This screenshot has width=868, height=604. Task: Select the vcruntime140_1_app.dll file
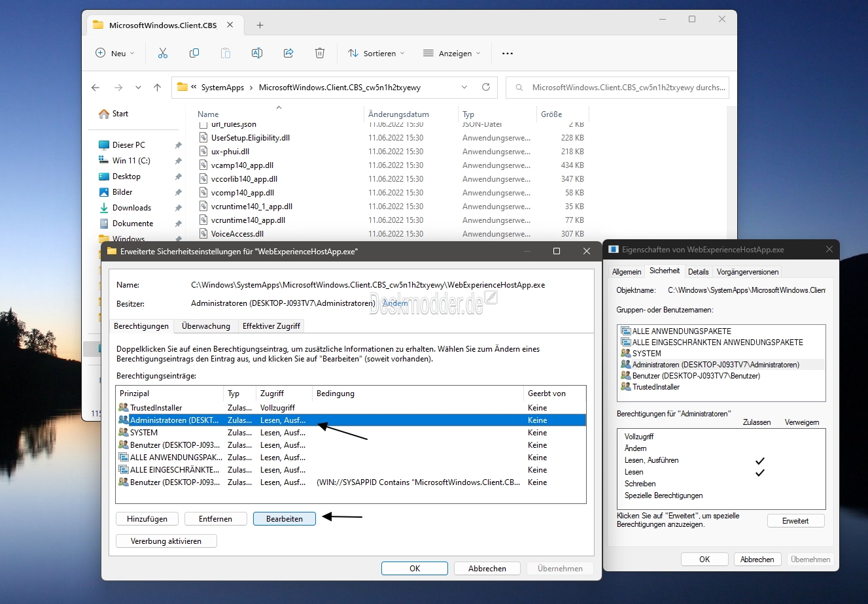pos(252,207)
